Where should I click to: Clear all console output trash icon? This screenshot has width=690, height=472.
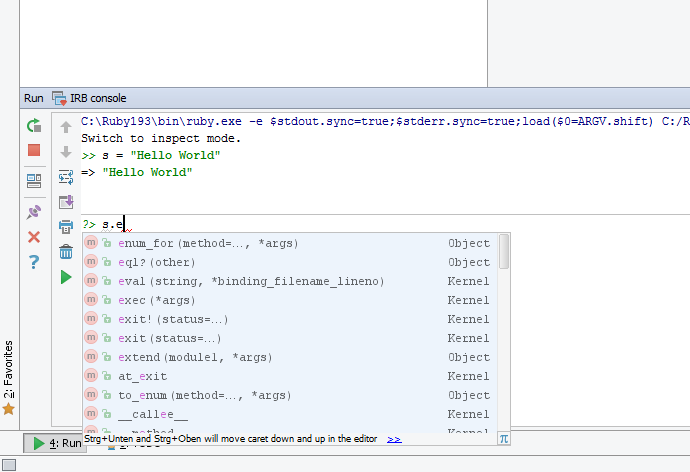[66, 252]
